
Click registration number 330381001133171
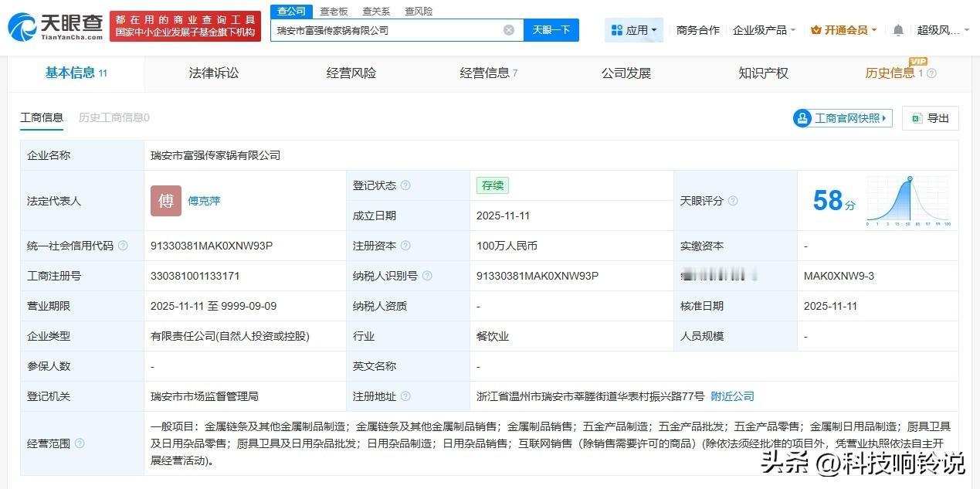point(195,276)
